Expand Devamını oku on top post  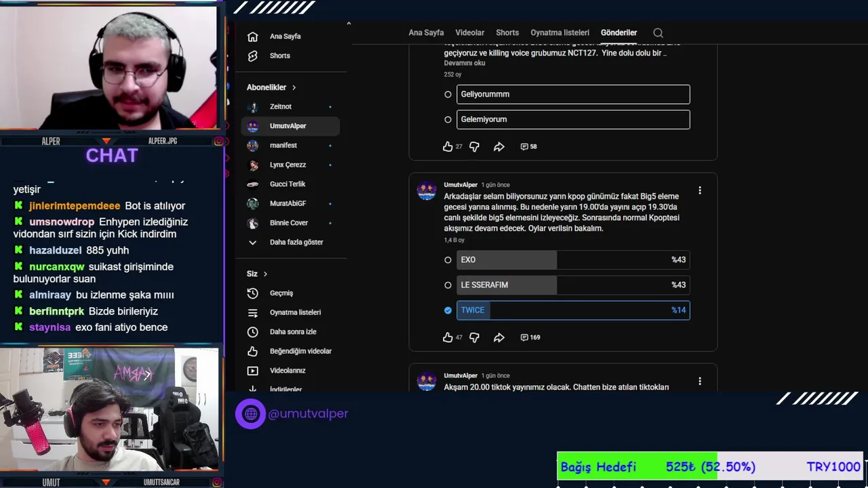pos(465,63)
